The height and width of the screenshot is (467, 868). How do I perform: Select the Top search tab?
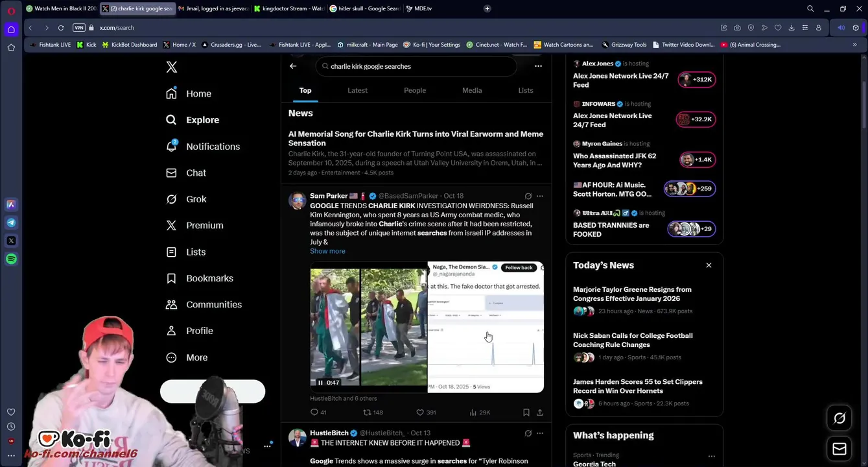pos(305,90)
